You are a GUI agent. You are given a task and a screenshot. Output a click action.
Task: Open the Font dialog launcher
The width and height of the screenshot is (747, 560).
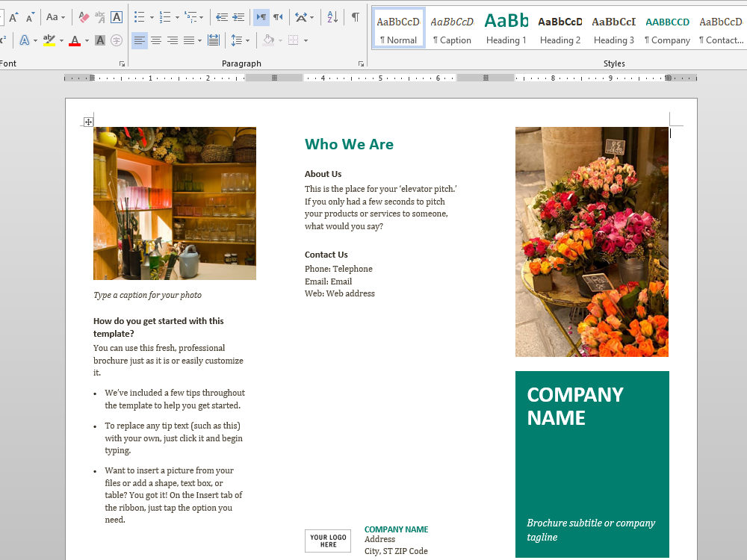[x=122, y=63]
